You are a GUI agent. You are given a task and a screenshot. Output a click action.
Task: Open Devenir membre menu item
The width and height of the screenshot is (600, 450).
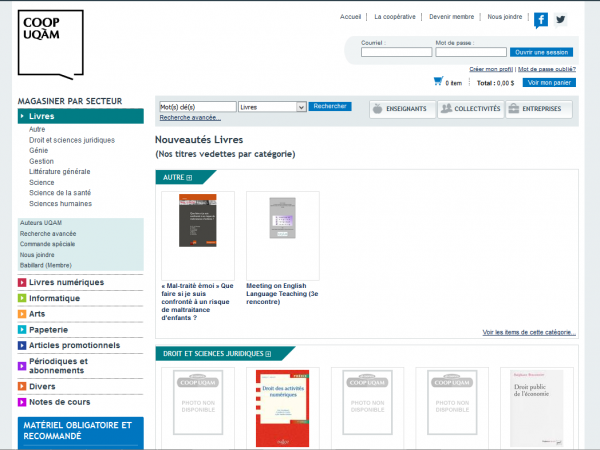point(451,17)
